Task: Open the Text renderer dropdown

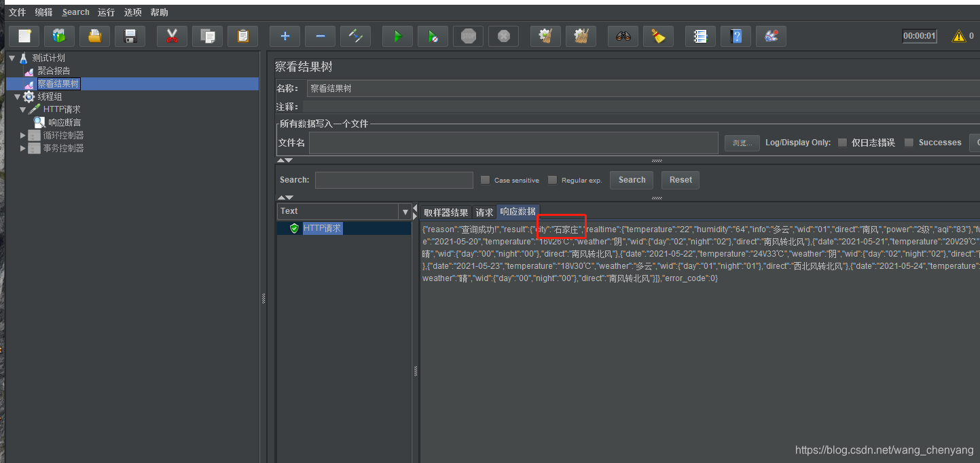Action: click(405, 212)
